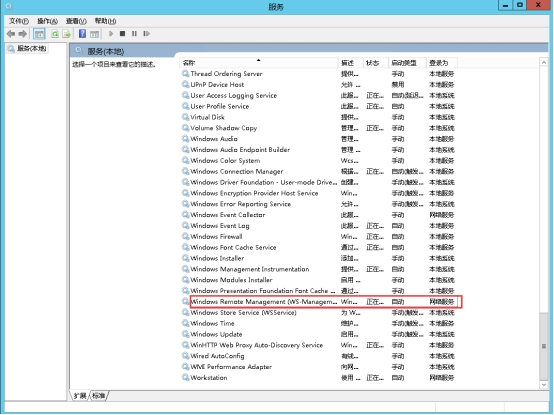The width and height of the screenshot is (554, 415).
Task: Click the Stop Service square icon
Action: pyautogui.click(x=123, y=34)
